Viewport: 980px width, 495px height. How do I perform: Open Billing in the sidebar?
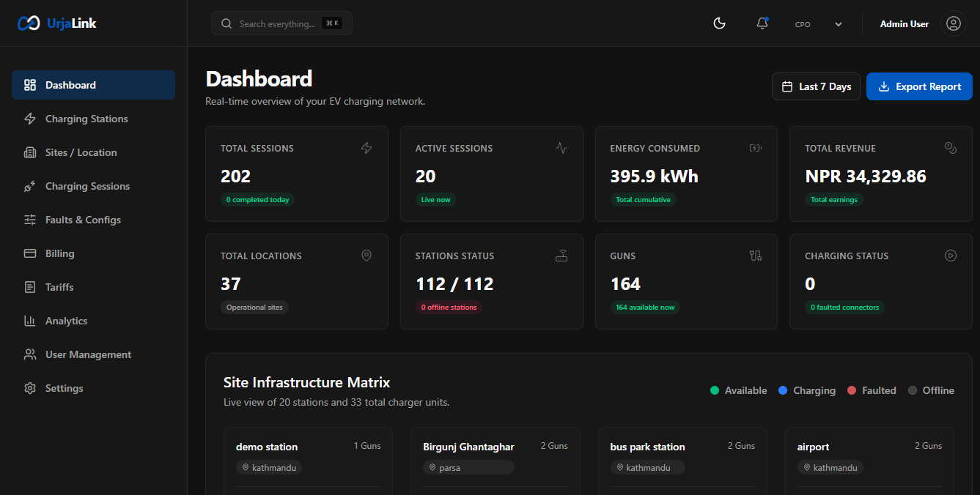[x=93, y=253]
